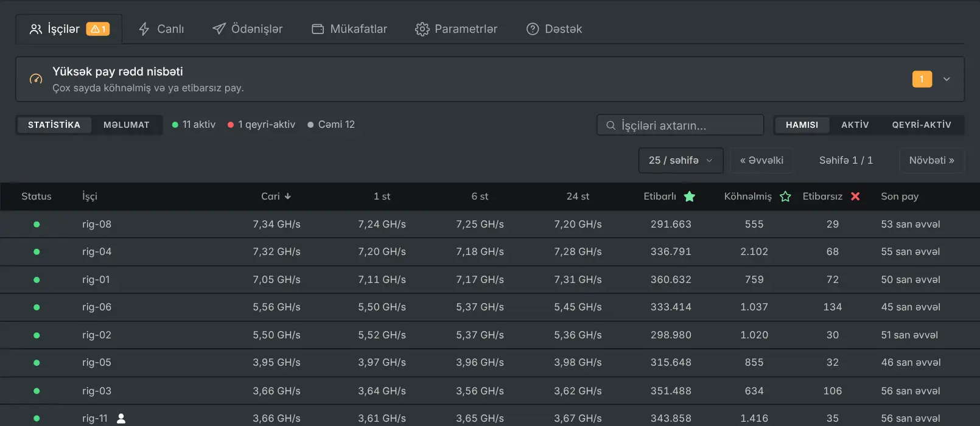
Task: Click the gauge icon in reject alert
Action: pyautogui.click(x=36, y=79)
